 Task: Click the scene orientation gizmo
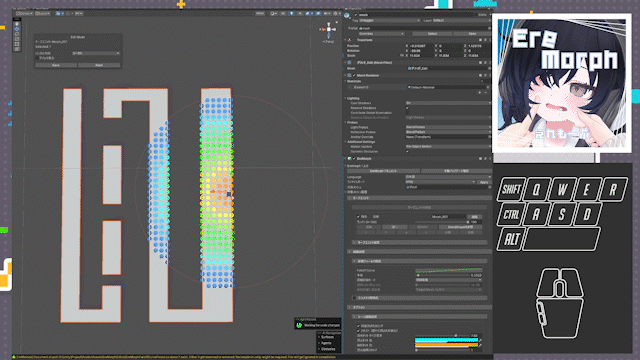328,29
